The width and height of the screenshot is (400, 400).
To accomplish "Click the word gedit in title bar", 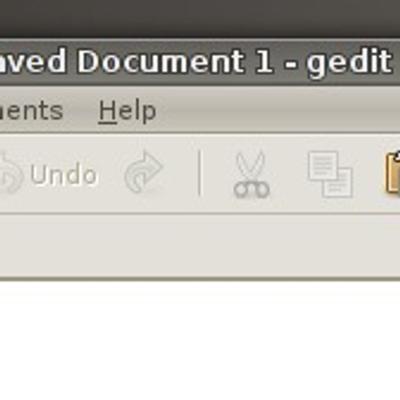I will 349,63.
